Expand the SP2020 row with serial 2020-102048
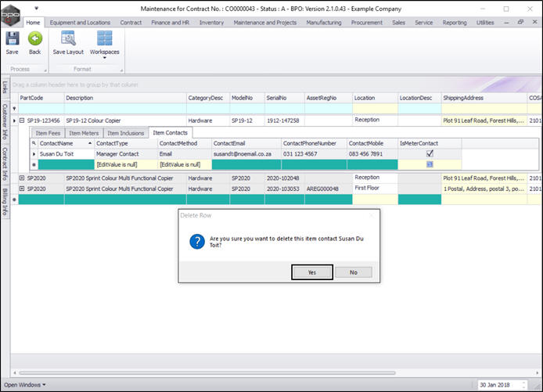 22,178
